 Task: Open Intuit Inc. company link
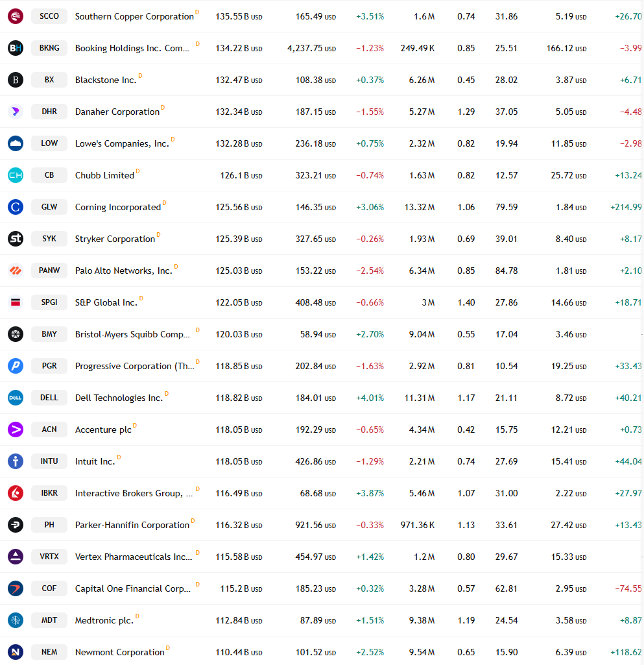pos(95,462)
